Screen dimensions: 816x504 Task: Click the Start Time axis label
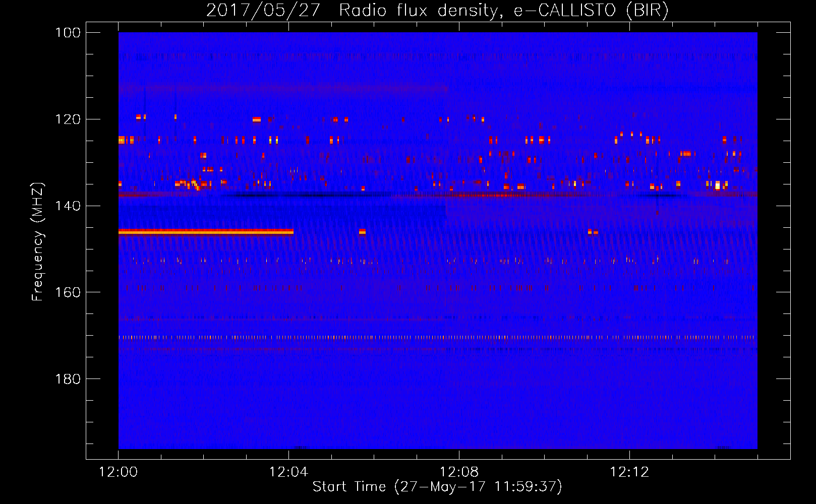coord(437,487)
